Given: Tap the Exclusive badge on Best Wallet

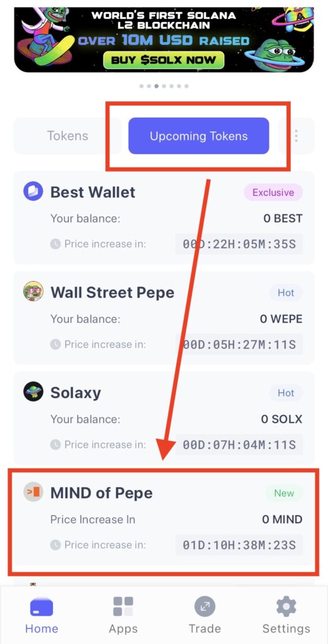Looking at the screenshot, I should [x=273, y=192].
